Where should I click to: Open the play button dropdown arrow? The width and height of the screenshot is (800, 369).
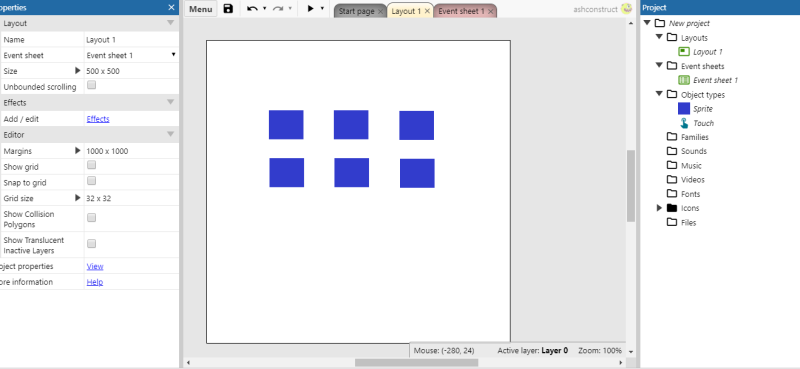322,9
